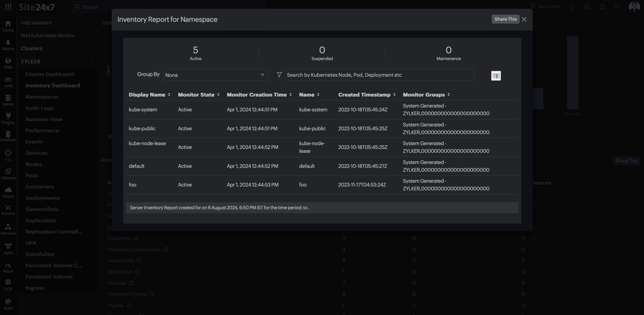This screenshot has width=644, height=315.
Task: Open the Plugins sidebar icon
Action: 8,118
